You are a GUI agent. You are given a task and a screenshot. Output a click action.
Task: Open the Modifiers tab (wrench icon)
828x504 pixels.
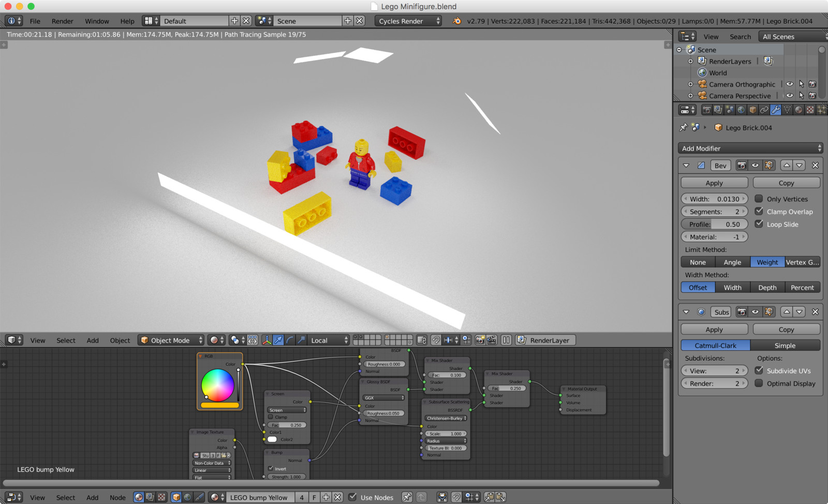click(x=775, y=110)
